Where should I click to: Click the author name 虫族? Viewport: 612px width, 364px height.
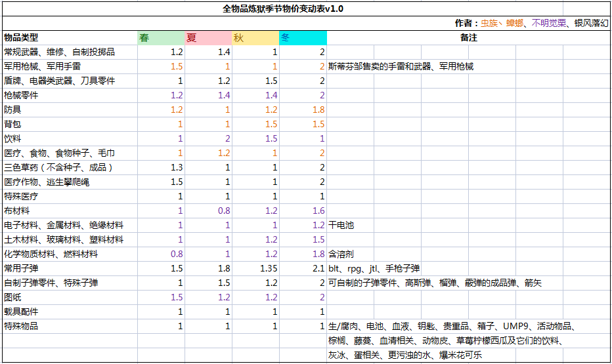tap(489, 23)
